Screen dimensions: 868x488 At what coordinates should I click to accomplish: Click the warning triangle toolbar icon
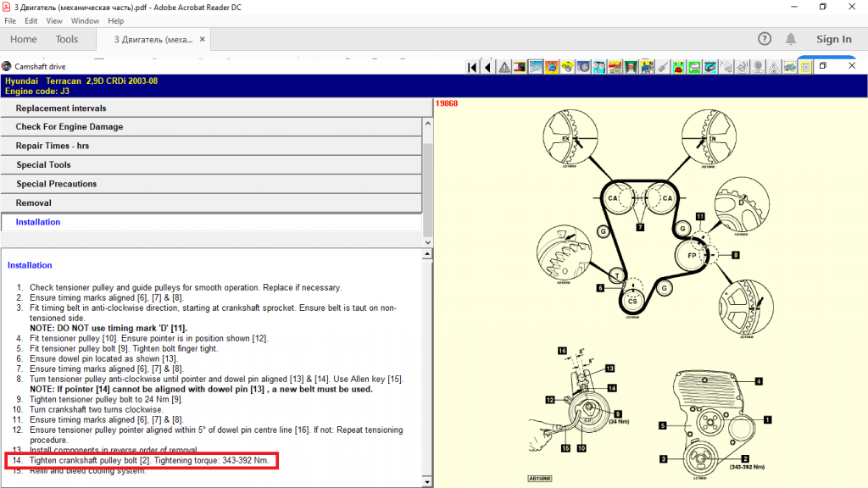pos(504,66)
